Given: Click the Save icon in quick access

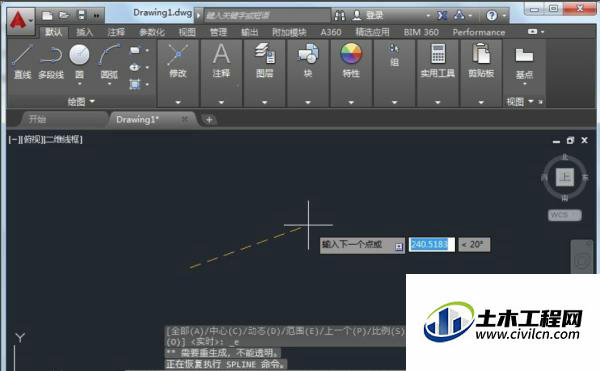Looking at the screenshot, I should (x=82, y=15).
